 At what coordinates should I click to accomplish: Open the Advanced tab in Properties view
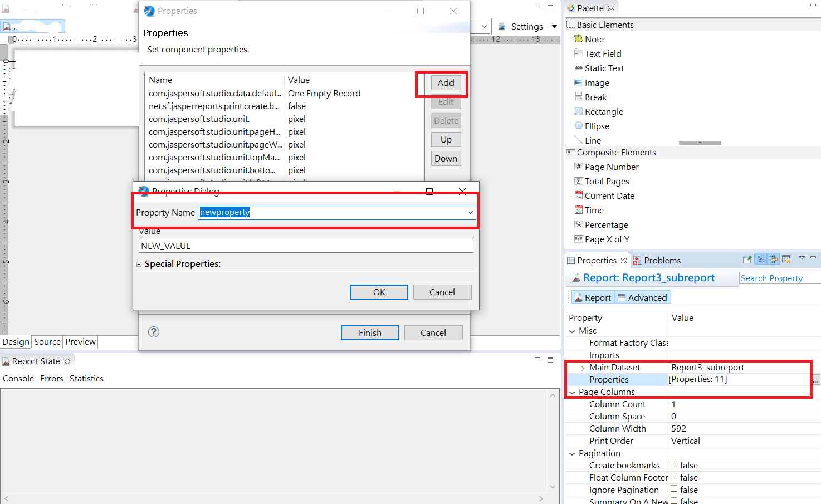[643, 297]
